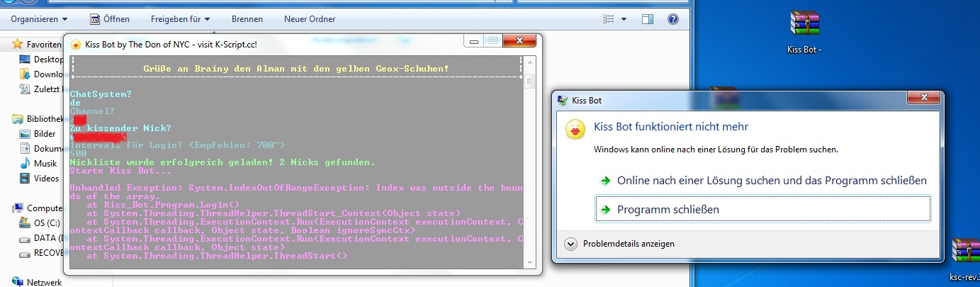Click Neuer Ordner in the toolbar
980x287 pixels.
click(x=310, y=19)
